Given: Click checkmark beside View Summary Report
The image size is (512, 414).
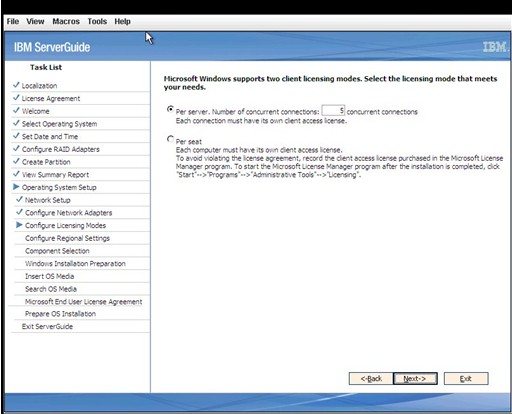Looking at the screenshot, I should 16,174.
